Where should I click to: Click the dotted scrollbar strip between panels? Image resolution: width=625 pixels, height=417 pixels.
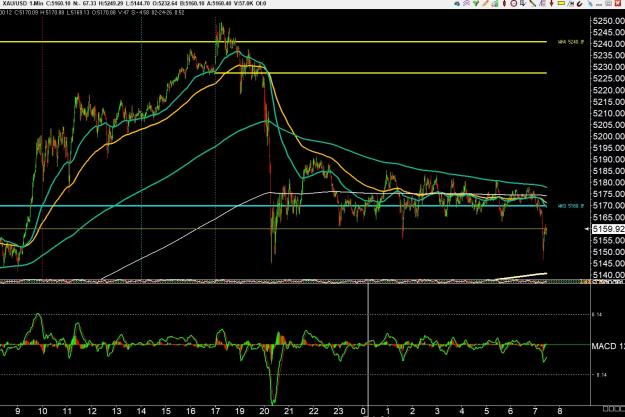(x=295, y=281)
